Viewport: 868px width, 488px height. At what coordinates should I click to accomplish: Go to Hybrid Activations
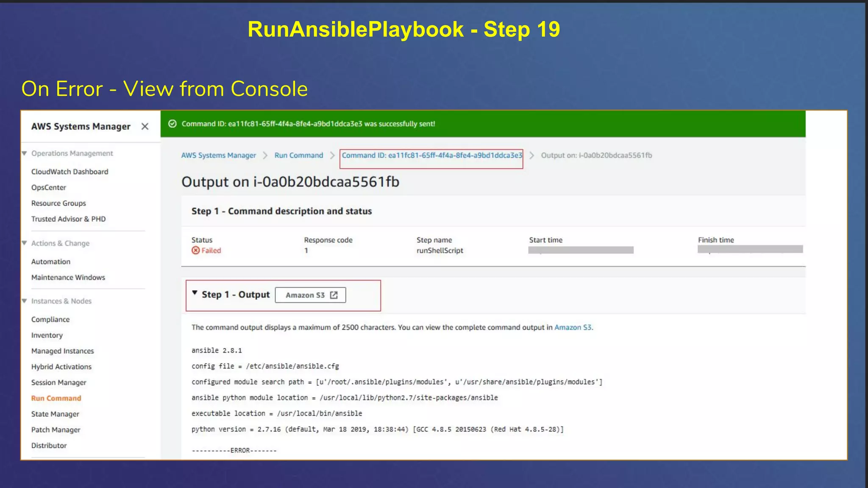click(61, 367)
